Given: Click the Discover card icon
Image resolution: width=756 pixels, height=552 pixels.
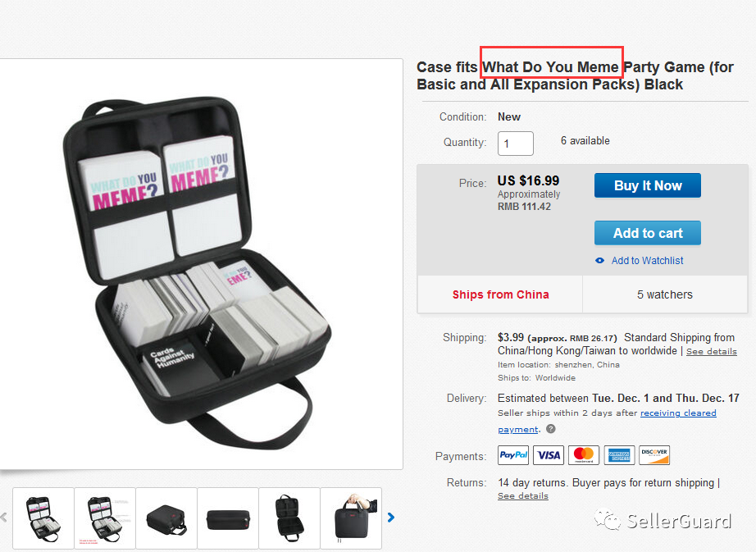Looking at the screenshot, I should tap(654, 455).
